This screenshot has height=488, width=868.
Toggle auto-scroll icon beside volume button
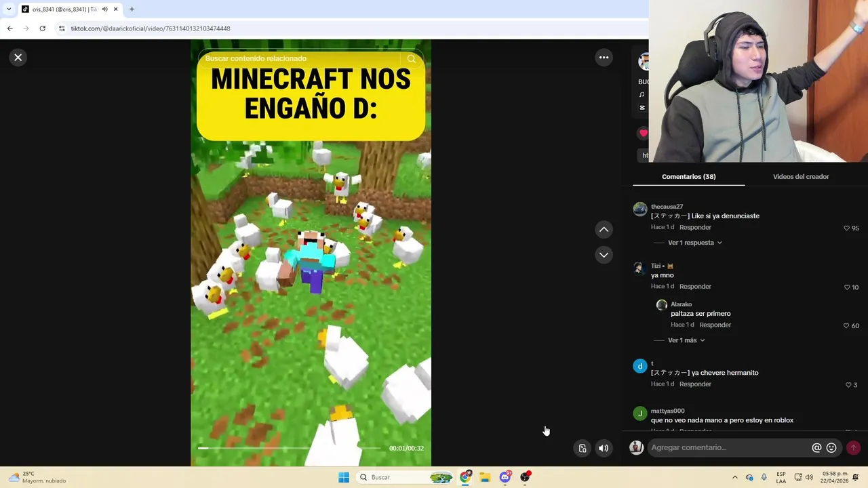[582, 448]
